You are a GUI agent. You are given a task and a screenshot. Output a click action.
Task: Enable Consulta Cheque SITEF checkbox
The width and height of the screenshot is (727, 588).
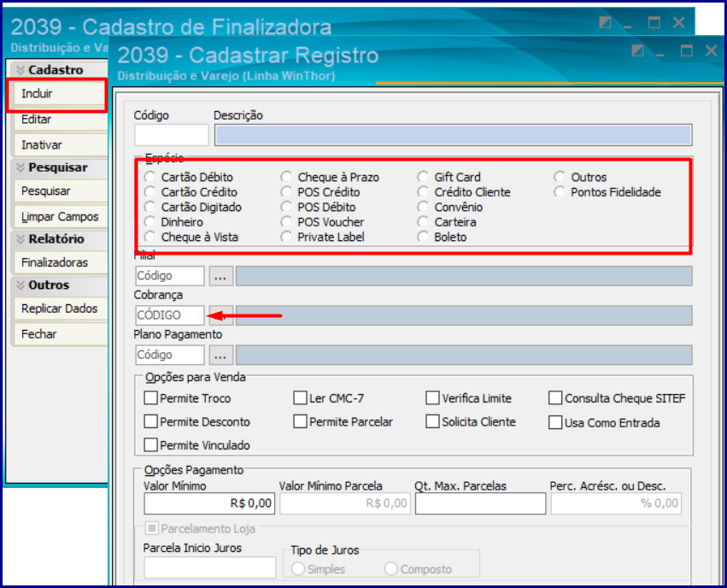555,398
